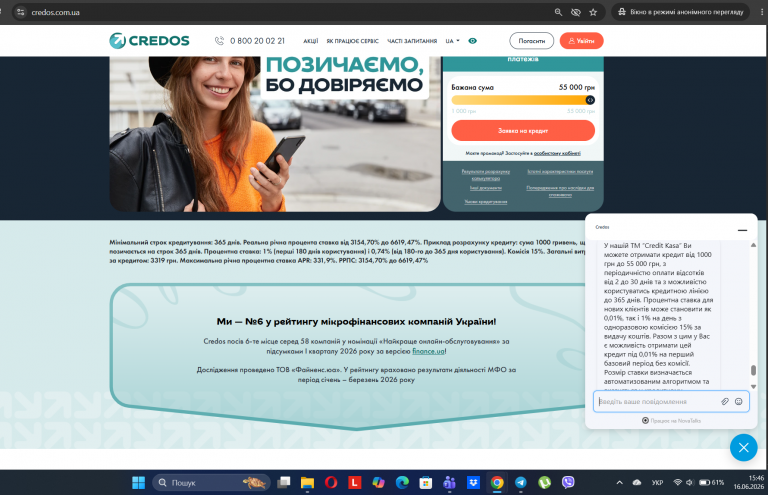Viewport: 768px width, 495px height.
Task: Open Попередження про наслідки для споживача link
Action: 560,191
